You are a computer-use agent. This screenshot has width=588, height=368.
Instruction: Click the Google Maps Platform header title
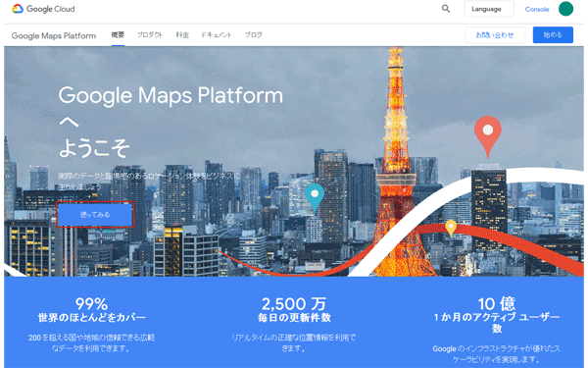(x=54, y=35)
